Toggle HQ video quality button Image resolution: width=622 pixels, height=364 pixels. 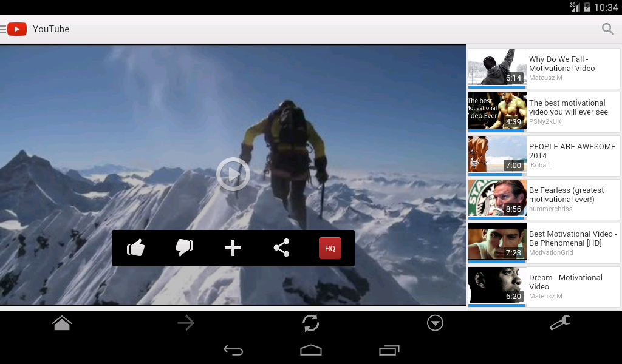click(x=330, y=248)
